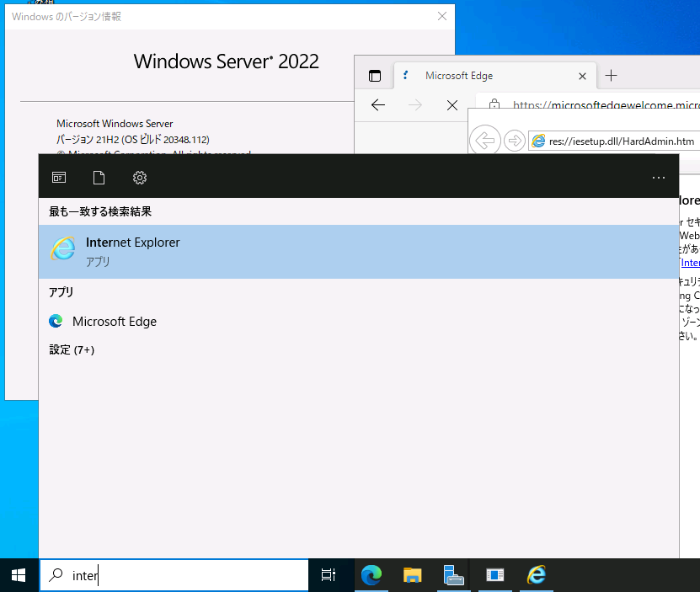Close the Microsoft Edge tab
The height and width of the screenshot is (592, 700).
582,77
